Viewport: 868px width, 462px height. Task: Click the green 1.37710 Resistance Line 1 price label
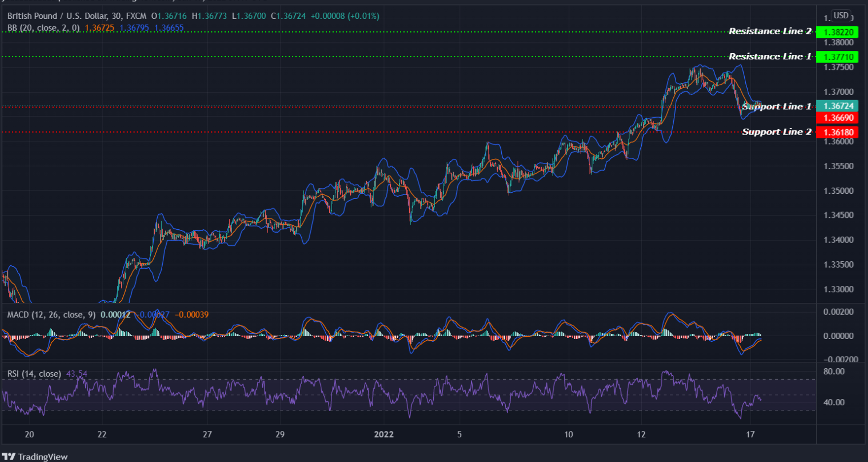click(838, 57)
